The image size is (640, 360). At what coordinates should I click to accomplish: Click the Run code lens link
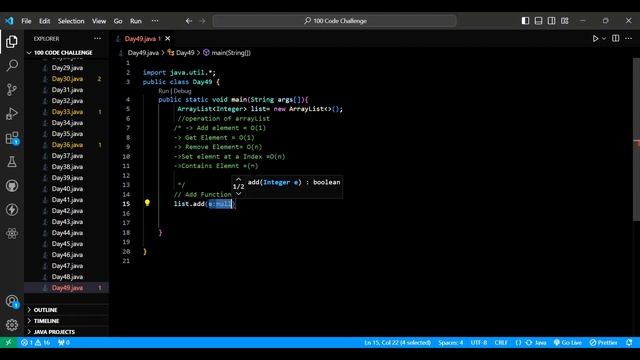[x=163, y=91]
